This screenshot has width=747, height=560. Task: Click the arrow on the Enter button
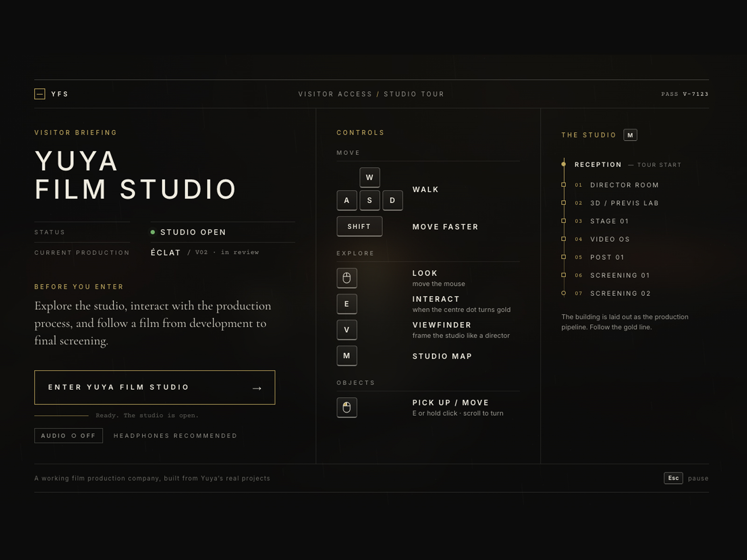click(x=257, y=388)
